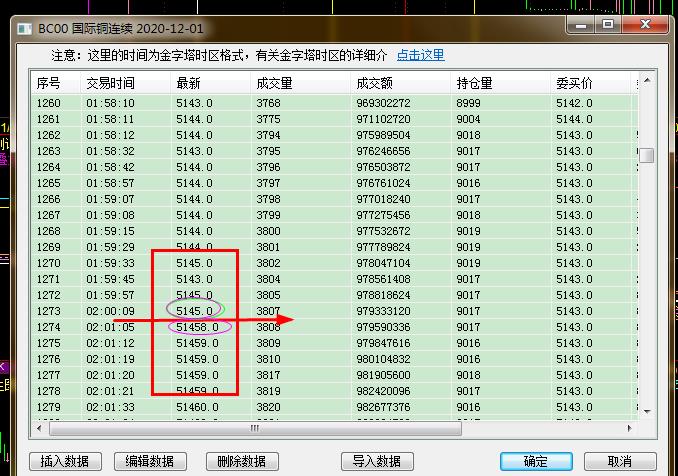678x476 pixels.
Task: Click horizontal scrollbar left arrow
Action: (39, 428)
